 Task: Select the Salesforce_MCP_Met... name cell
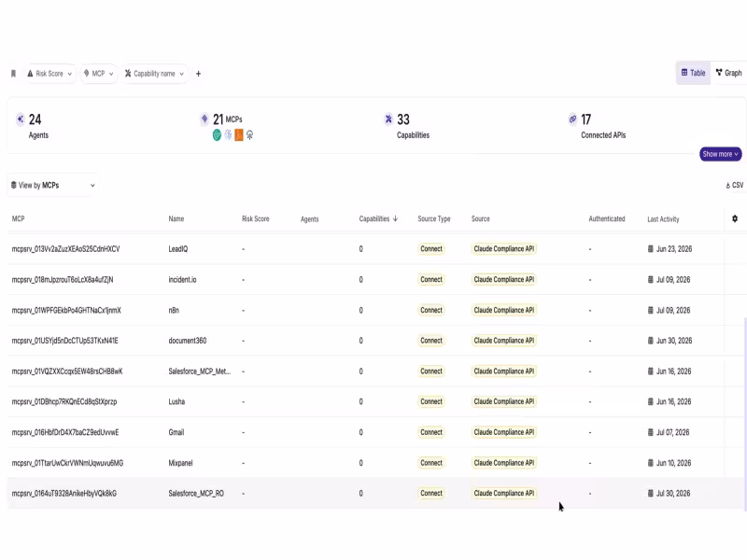200,371
